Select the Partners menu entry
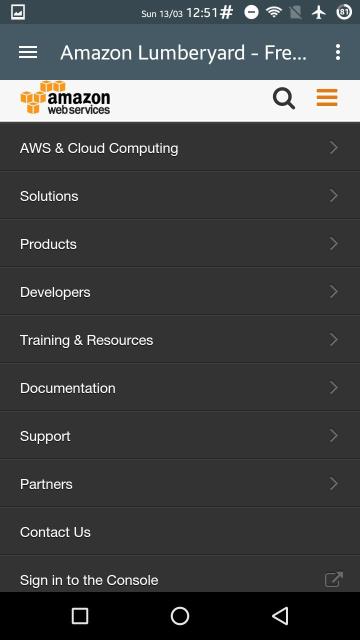The height and width of the screenshot is (640, 360). (180, 483)
